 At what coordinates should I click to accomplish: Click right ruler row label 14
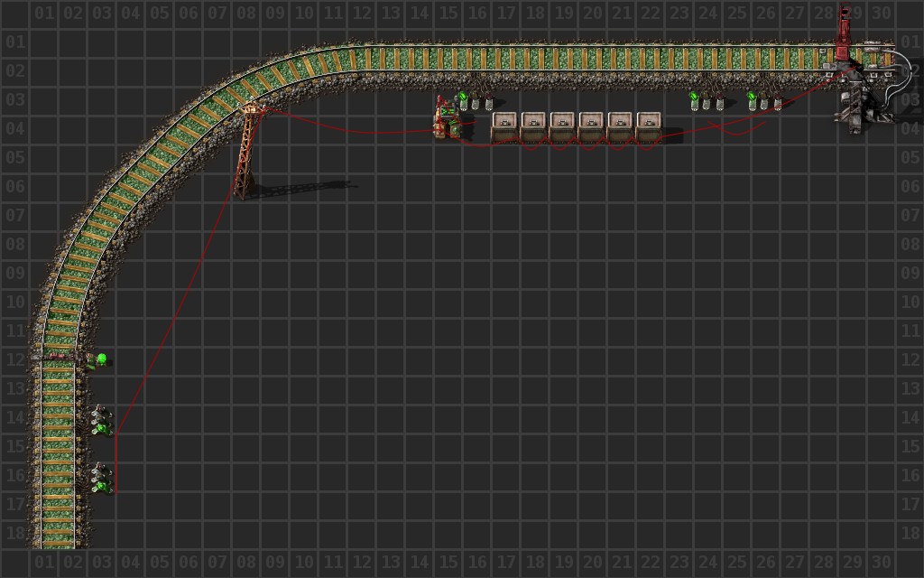coord(910,417)
